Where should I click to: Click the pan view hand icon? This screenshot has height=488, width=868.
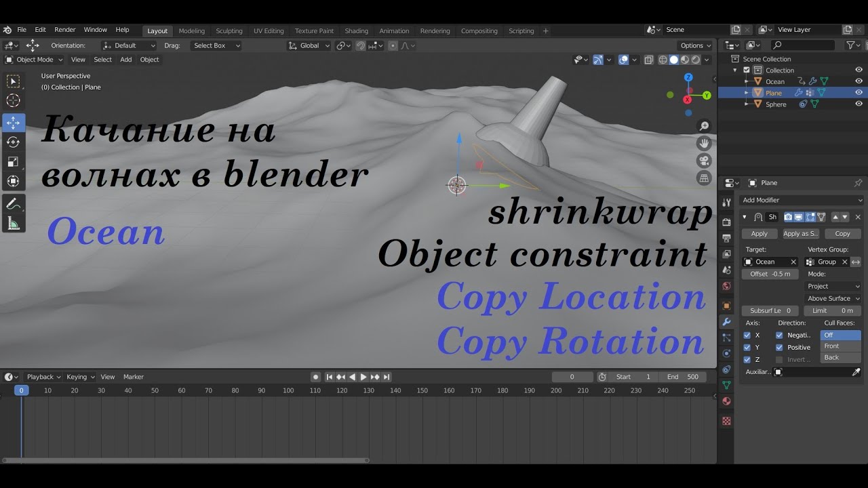coord(704,143)
